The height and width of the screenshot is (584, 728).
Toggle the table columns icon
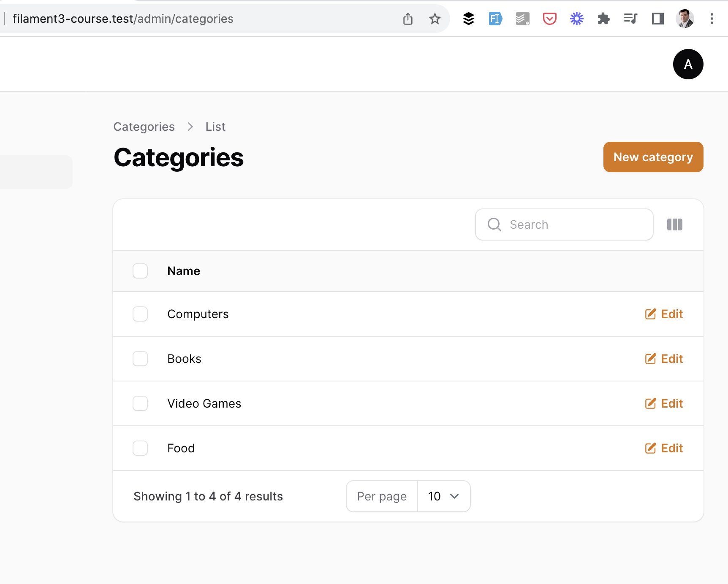[x=674, y=224]
